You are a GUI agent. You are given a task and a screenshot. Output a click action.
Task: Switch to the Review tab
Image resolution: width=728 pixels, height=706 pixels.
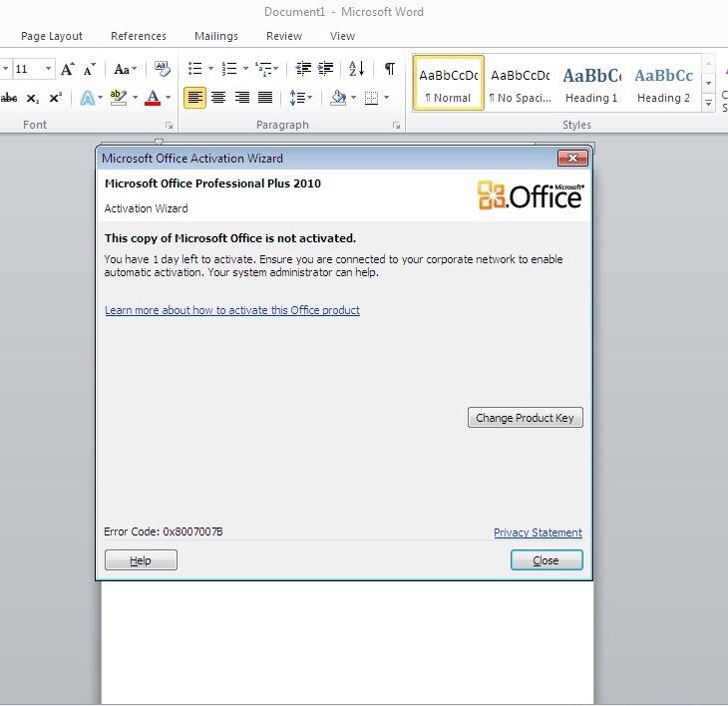pyautogui.click(x=284, y=36)
